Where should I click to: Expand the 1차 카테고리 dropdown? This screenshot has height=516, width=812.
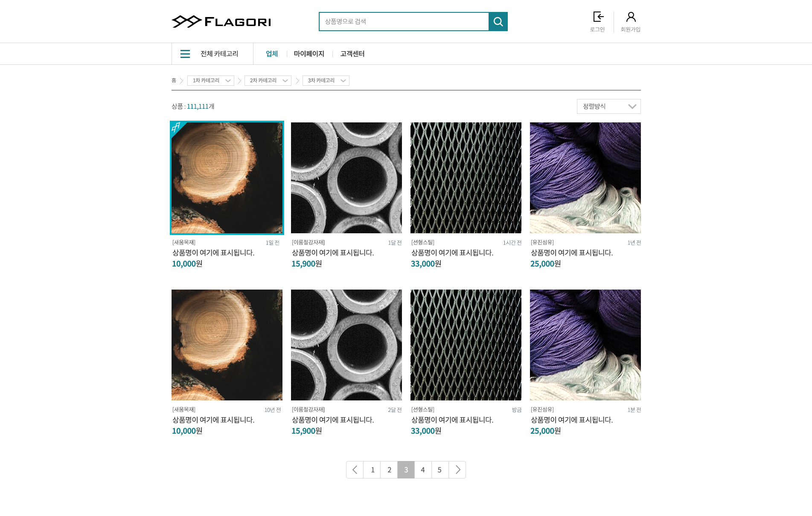pyautogui.click(x=211, y=81)
